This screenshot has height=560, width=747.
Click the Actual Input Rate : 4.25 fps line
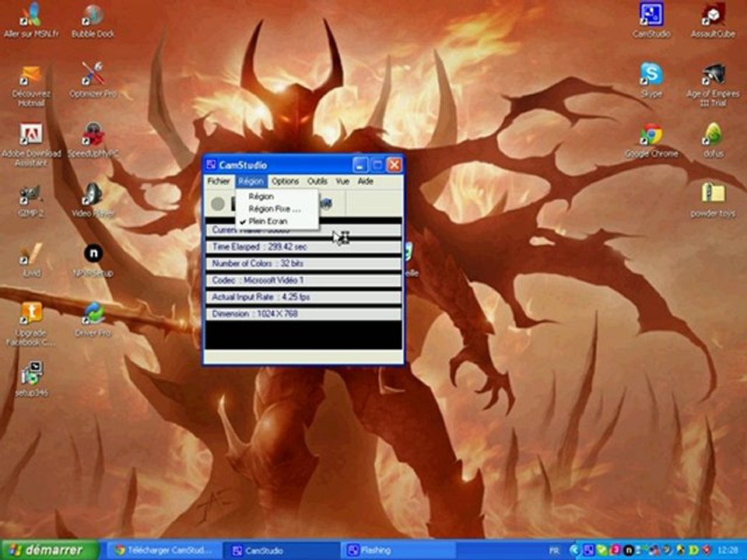click(x=303, y=297)
